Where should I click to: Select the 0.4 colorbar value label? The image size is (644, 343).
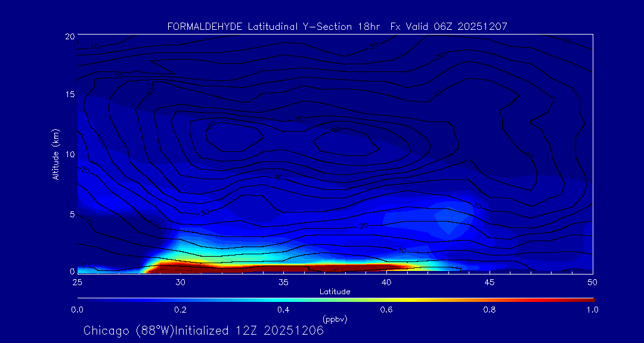click(283, 310)
